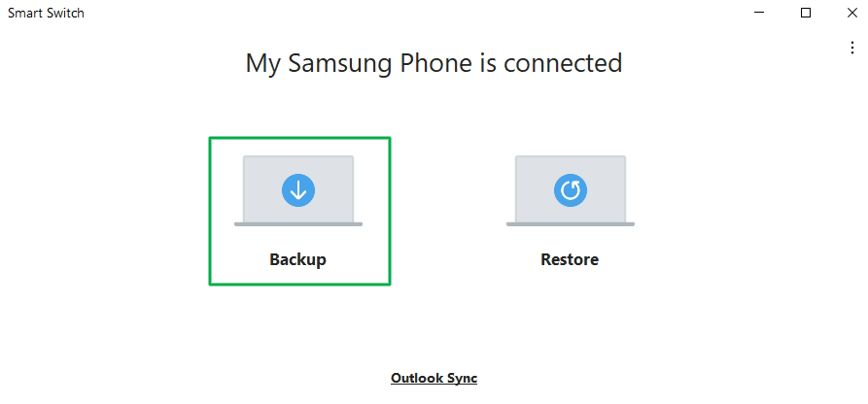Click the empty title bar area beside Smart Switch

pyautogui.click(x=389, y=14)
